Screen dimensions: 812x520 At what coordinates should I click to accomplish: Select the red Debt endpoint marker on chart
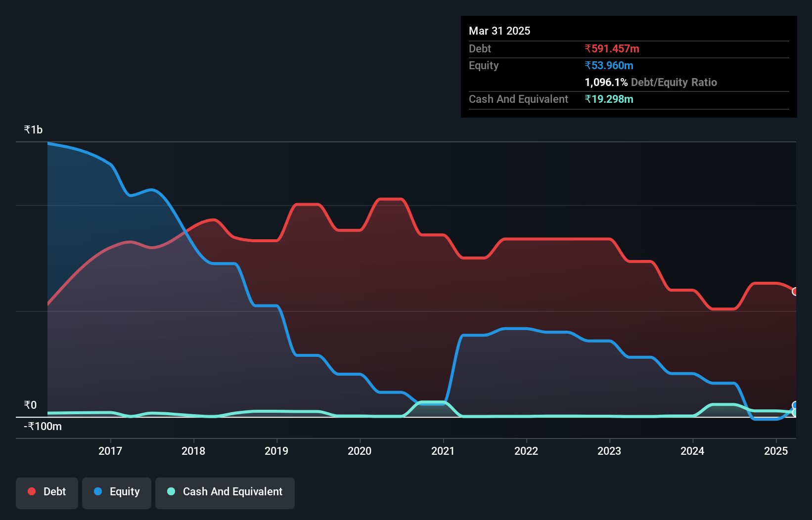click(x=795, y=292)
